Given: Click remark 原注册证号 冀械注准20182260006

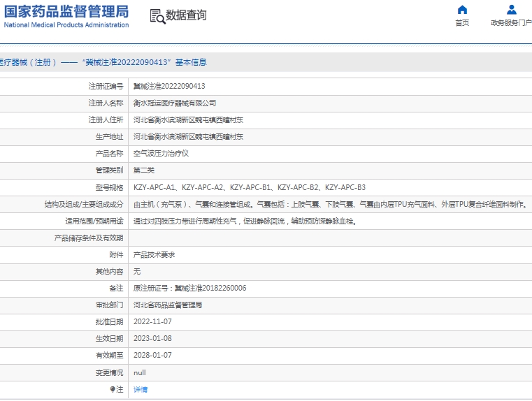Looking at the screenshot, I should (189, 288).
